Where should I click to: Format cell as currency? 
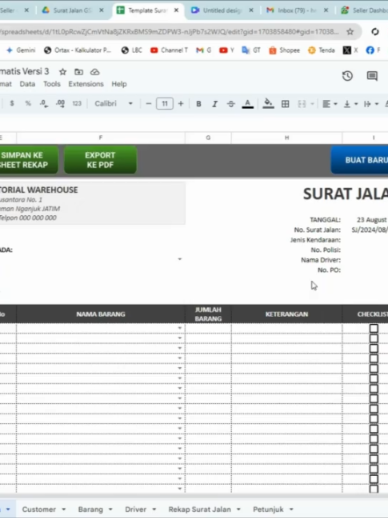pos(12,104)
